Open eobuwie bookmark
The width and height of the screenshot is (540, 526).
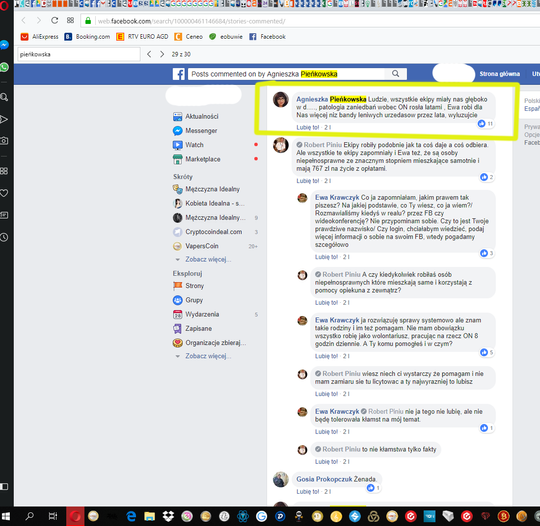(x=226, y=37)
